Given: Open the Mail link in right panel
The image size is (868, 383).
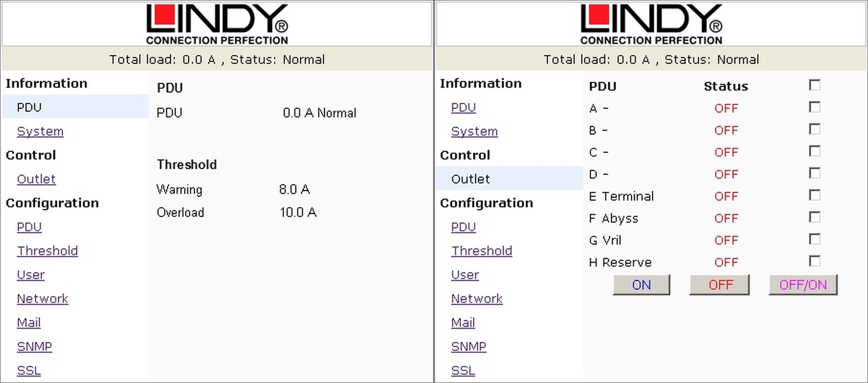Looking at the screenshot, I should pos(463,323).
